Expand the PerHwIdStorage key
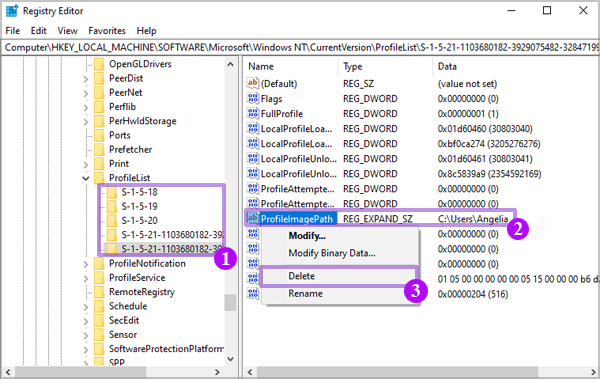 (x=86, y=121)
